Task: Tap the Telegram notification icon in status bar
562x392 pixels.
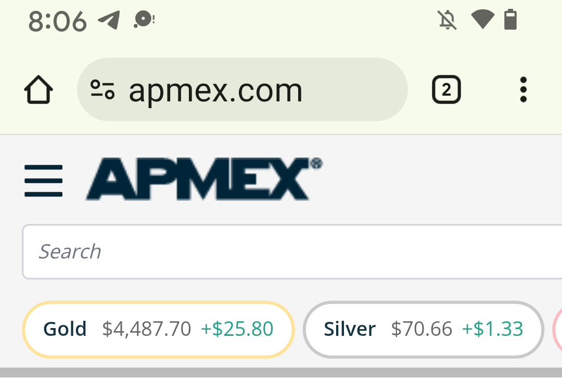Action: tap(109, 21)
